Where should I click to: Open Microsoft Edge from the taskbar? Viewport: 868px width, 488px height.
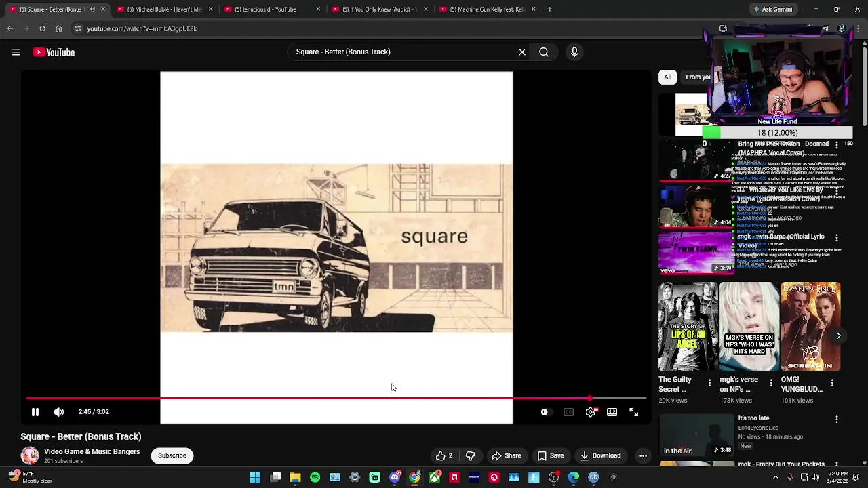point(574,477)
